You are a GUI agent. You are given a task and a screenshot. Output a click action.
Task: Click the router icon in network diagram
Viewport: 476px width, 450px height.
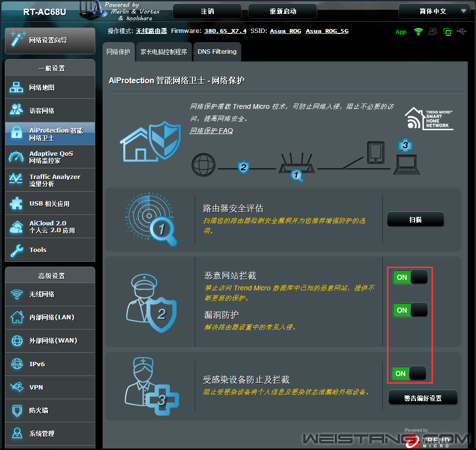297,164
